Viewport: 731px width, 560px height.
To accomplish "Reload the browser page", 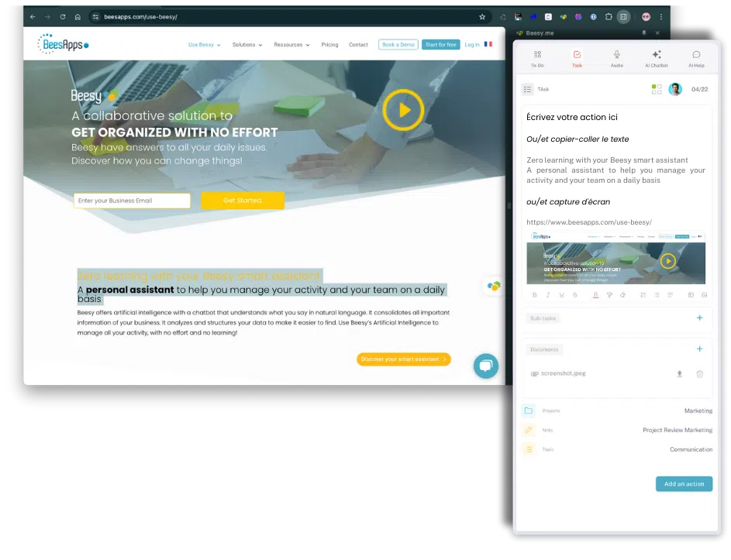I will coord(63,17).
